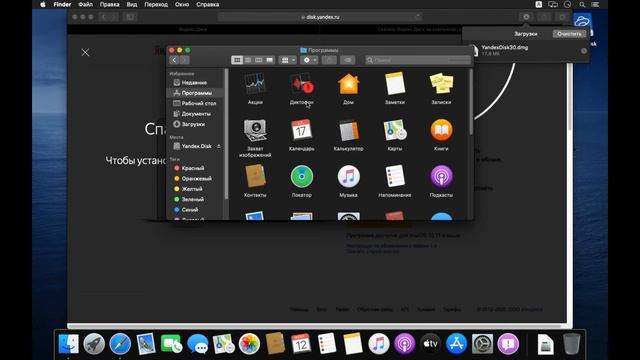Toggle Safari downloads button in toolbar
640x360 pixels.
coord(526,17)
